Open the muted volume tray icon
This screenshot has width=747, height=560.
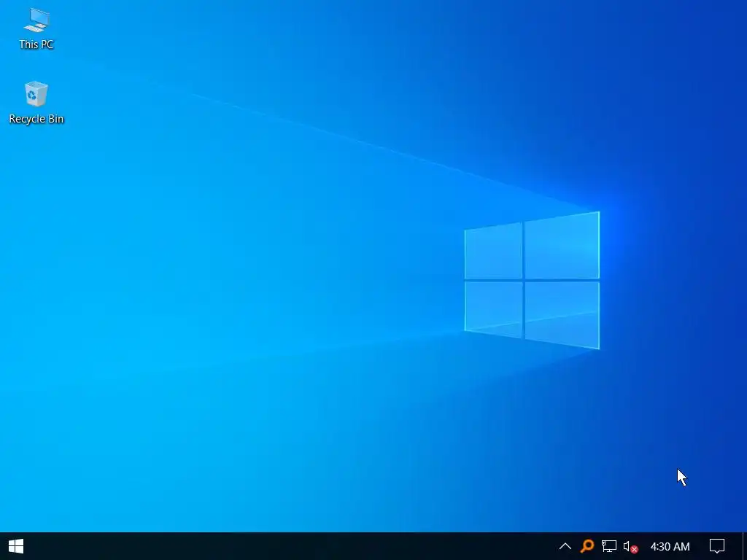point(630,547)
